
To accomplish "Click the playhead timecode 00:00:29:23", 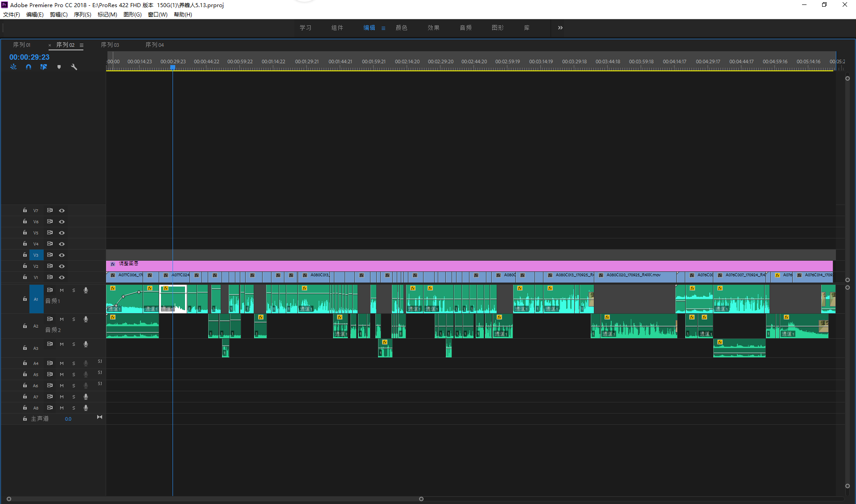I will 29,57.
